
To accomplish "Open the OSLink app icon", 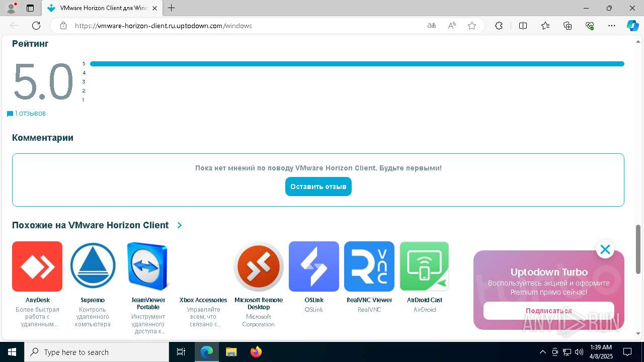I will [x=314, y=266].
